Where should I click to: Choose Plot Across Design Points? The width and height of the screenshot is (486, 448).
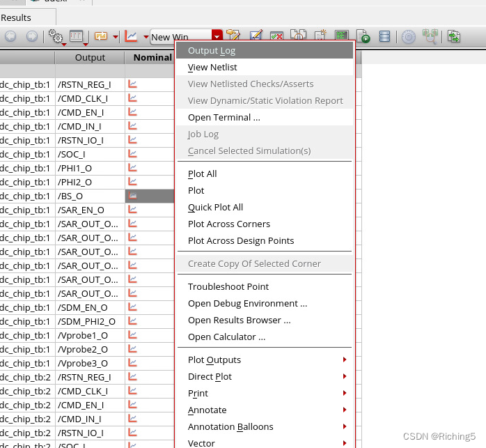tap(265, 241)
